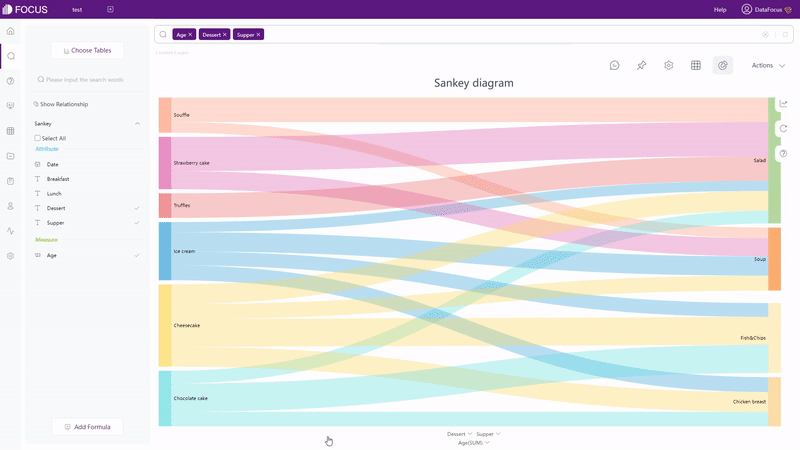Screen dimensions: 800x450
Task: Click the DataFocus user avatar icon
Action: (x=746, y=9)
